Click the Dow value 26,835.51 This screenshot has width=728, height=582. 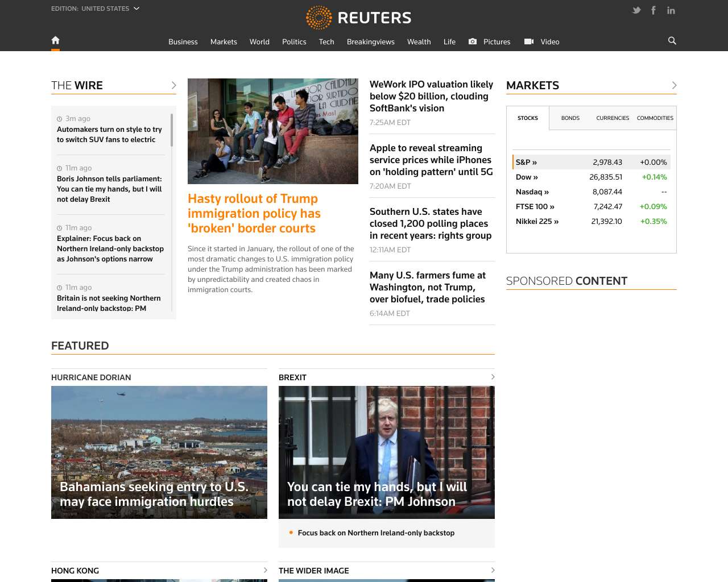[606, 177]
